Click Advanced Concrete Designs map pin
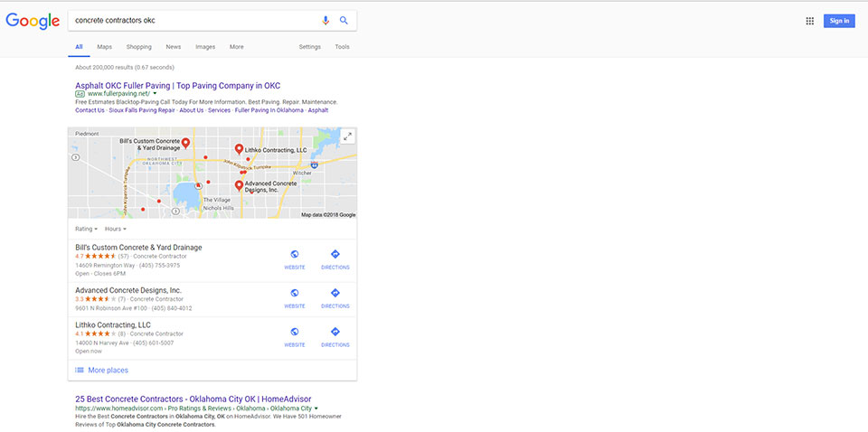 239,186
